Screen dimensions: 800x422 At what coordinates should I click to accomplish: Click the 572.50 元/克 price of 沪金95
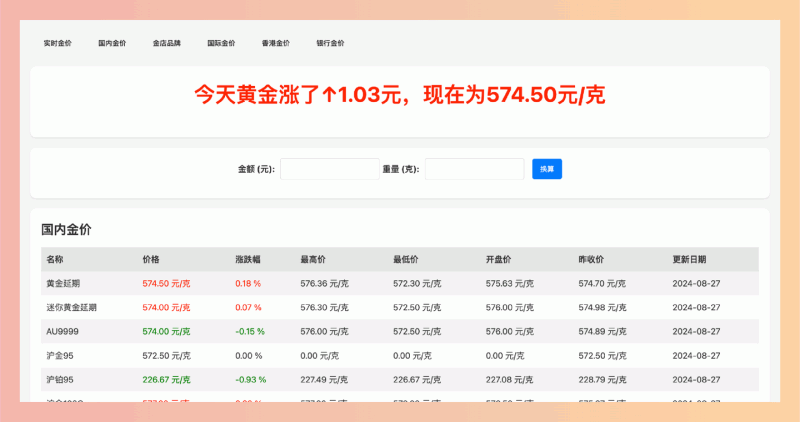tap(166, 356)
